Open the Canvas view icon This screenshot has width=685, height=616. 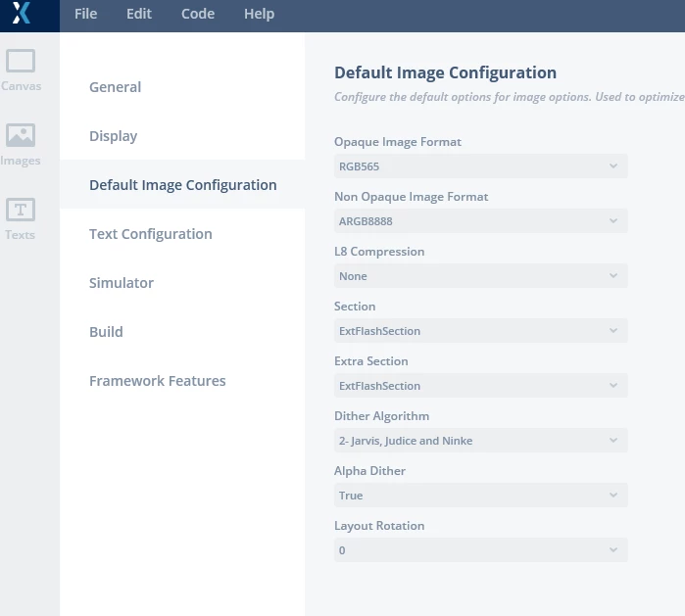21,61
